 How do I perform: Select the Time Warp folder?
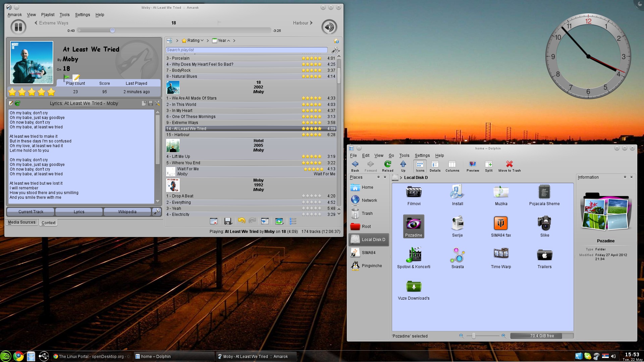(x=501, y=258)
